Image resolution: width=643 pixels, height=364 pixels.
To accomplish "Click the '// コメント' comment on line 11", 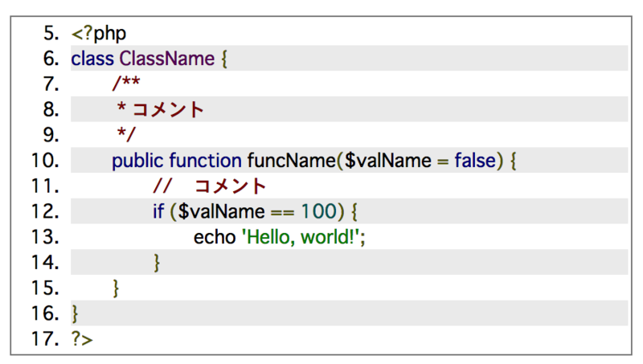I will coord(210,186).
